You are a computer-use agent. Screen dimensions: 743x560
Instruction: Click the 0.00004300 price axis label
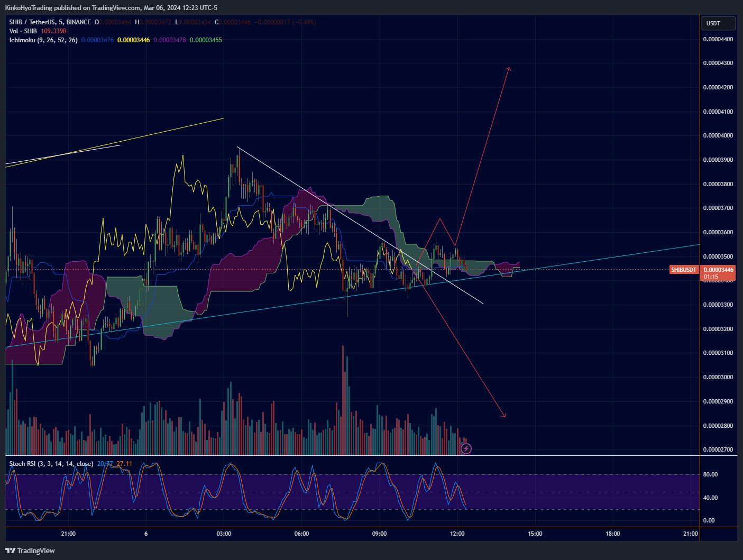718,63
